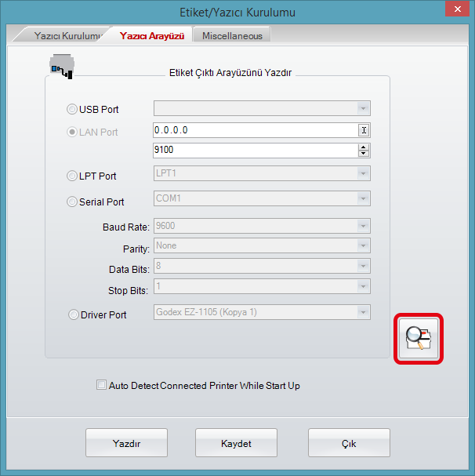This screenshot has width=475, height=476.
Task: Expand the Baud Rate 9600 dropdown
Action: pos(363,226)
